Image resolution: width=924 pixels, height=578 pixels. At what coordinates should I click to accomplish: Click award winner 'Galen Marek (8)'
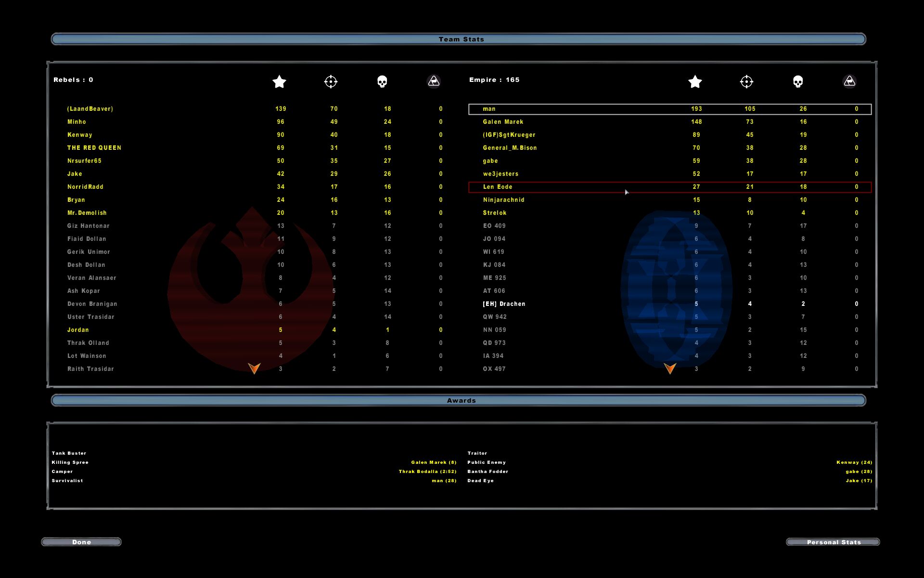[x=434, y=462]
